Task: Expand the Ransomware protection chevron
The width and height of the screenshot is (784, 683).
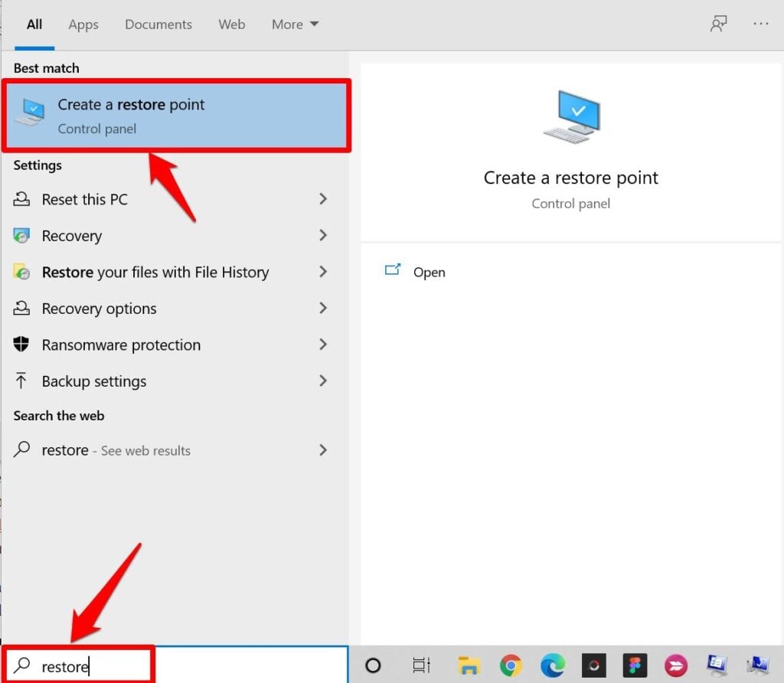Action: [323, 344]
